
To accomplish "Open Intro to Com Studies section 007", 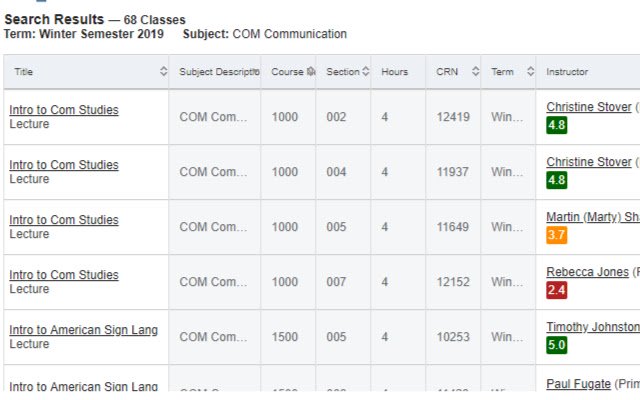I will click(x=64, y=275).
